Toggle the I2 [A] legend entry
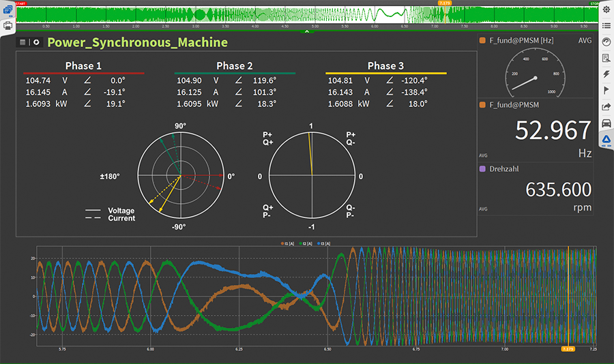The image size is (614, 364). tap(306, 243)
